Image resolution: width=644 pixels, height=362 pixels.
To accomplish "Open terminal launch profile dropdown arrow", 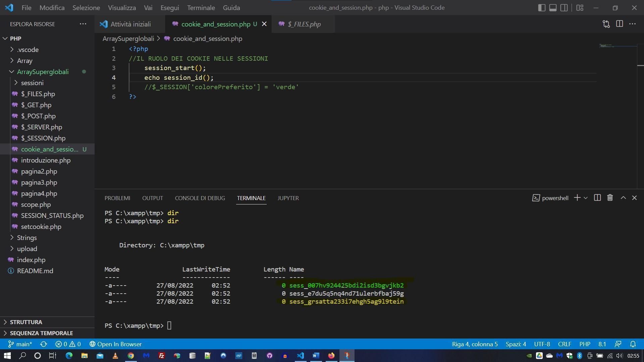I will pyautogui.click(x=586, y=198).
